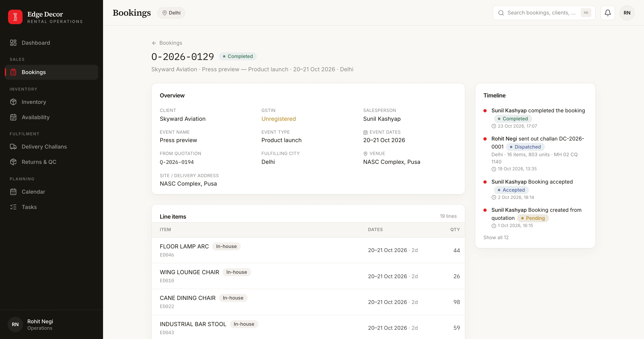Open Inventory menu item

[52, 102]
